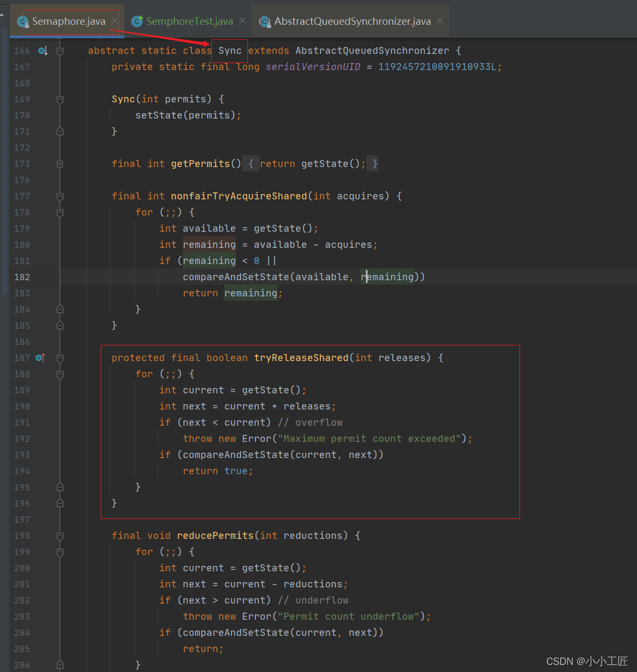
Task: Click the fold end marker on line 185
Action: tap(60, 325)
